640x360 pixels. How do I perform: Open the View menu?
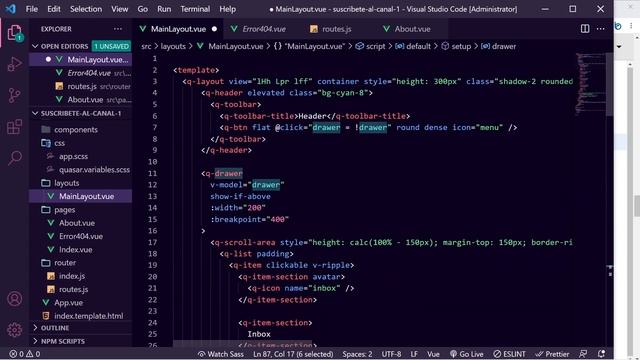pyautogui.click(x=120, y=9)
